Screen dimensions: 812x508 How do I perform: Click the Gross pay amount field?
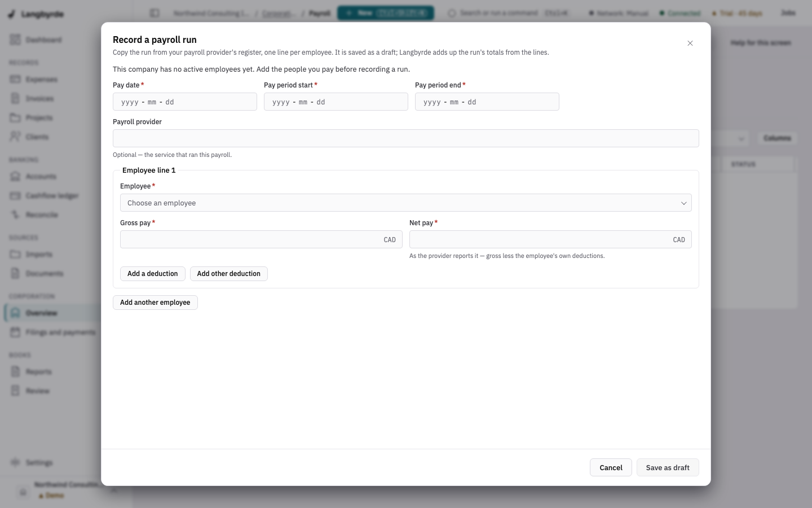click(x=261, y=239)
